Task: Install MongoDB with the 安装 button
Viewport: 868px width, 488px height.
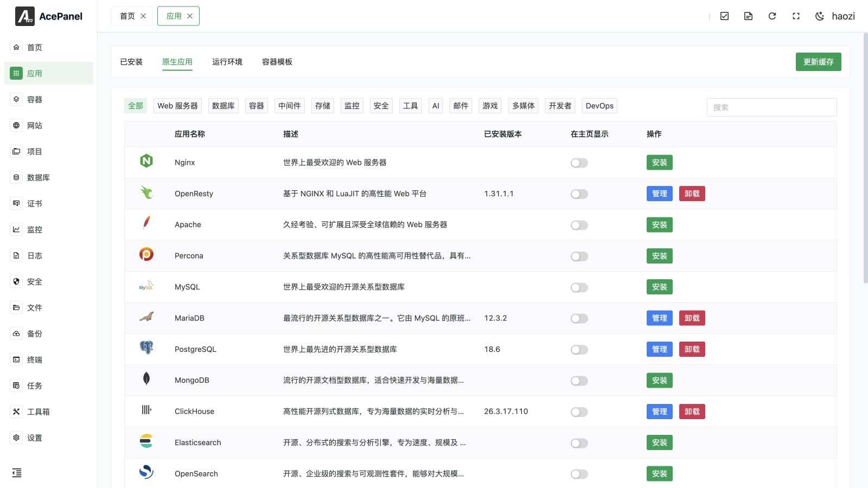Action: pyautogui.click(x=660, y=381)
